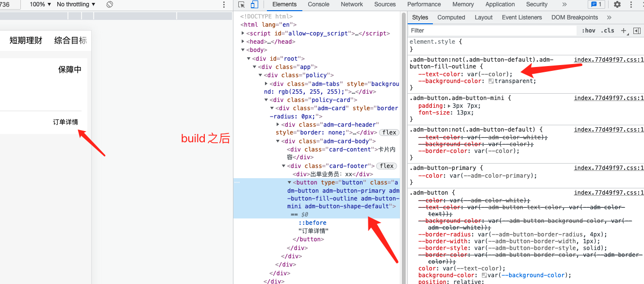This screenshot has height=284, width=644.
Task: Open DevTools settings gear
Action: coord(617,4)
